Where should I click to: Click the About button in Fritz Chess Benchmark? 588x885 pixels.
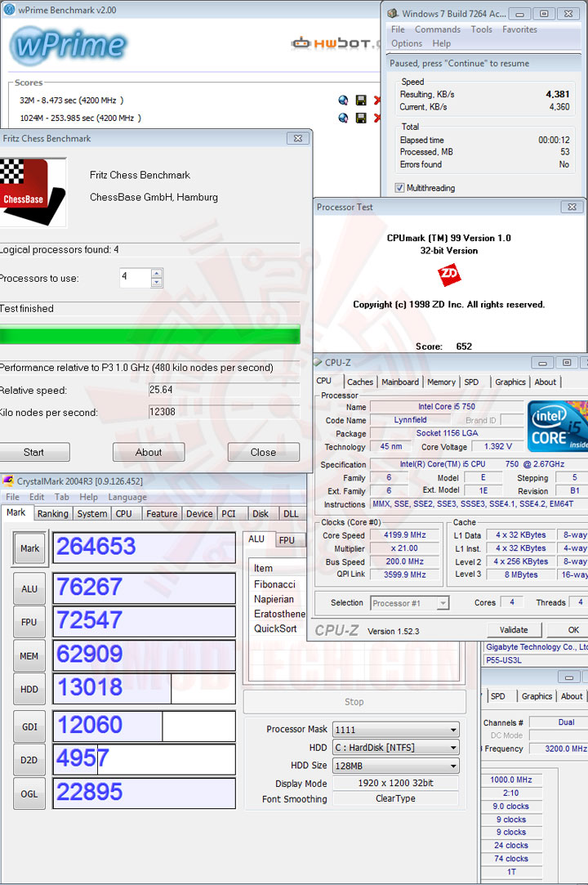point(149,452)
